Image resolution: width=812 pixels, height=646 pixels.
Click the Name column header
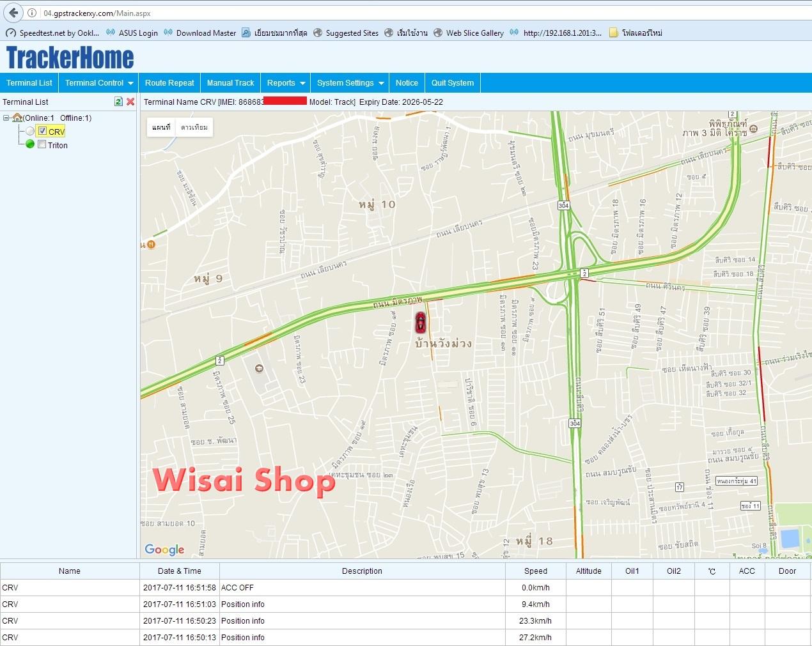[70, 571]
